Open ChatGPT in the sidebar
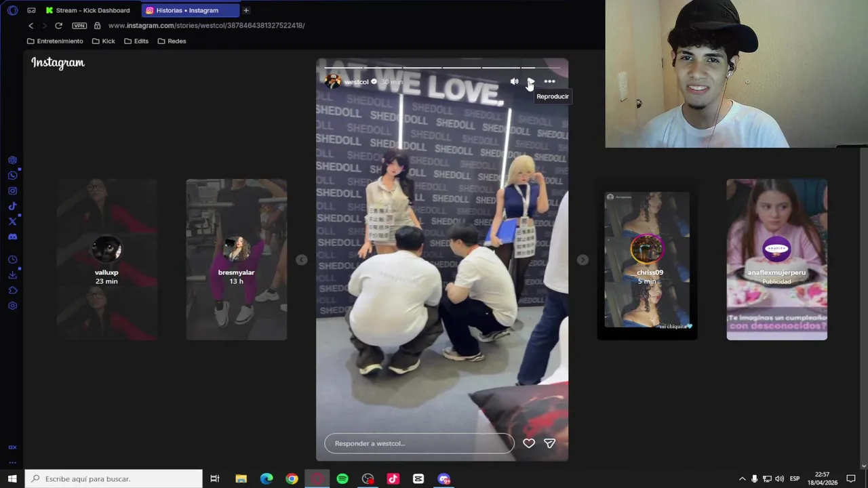Image resolution: width=868 pixels, height=488 pixels. tap(12, 161)
